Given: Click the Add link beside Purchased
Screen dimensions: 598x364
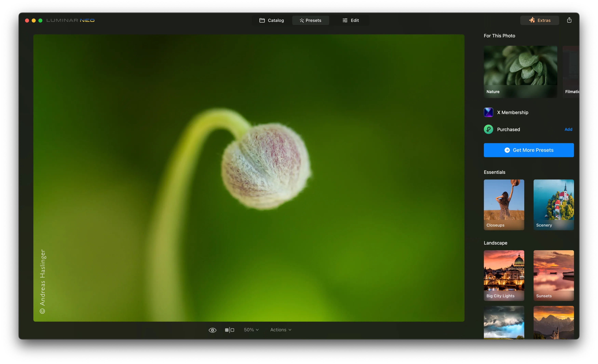Looking at the screenshot, I should [x=568, y=129].
